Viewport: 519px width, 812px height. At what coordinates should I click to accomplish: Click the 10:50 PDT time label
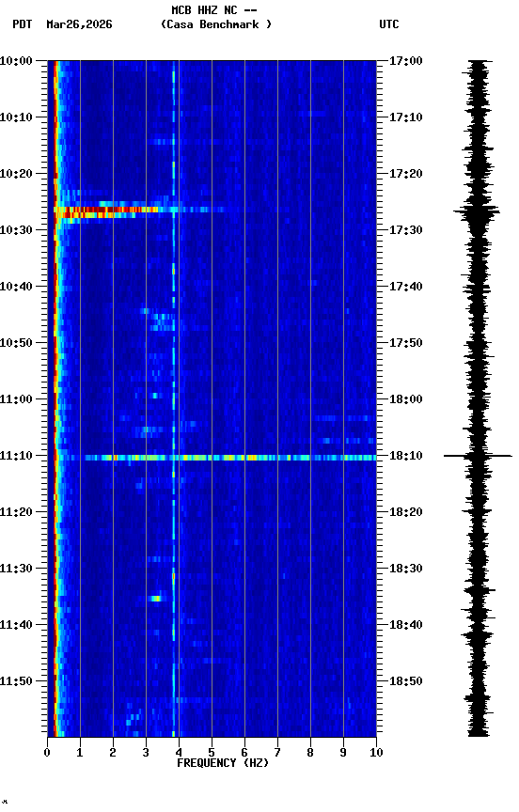coord(16,343)
